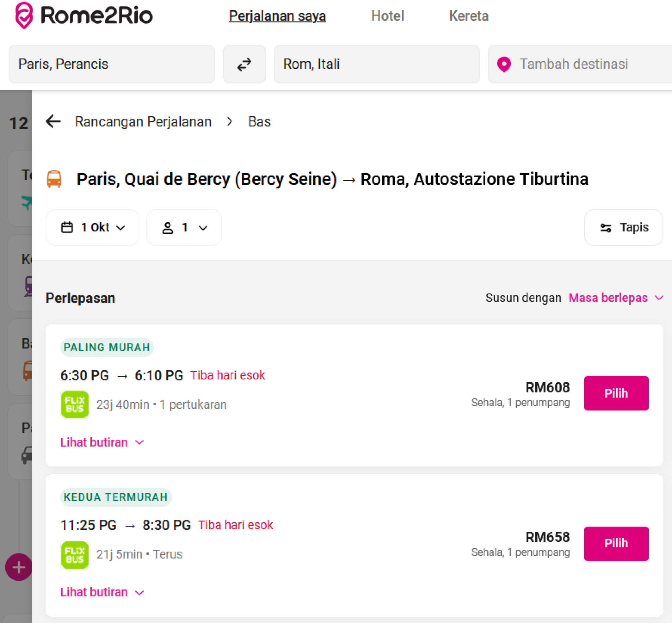Open the Hotel tab
The image size is (672, 623).
coord(387,16)
